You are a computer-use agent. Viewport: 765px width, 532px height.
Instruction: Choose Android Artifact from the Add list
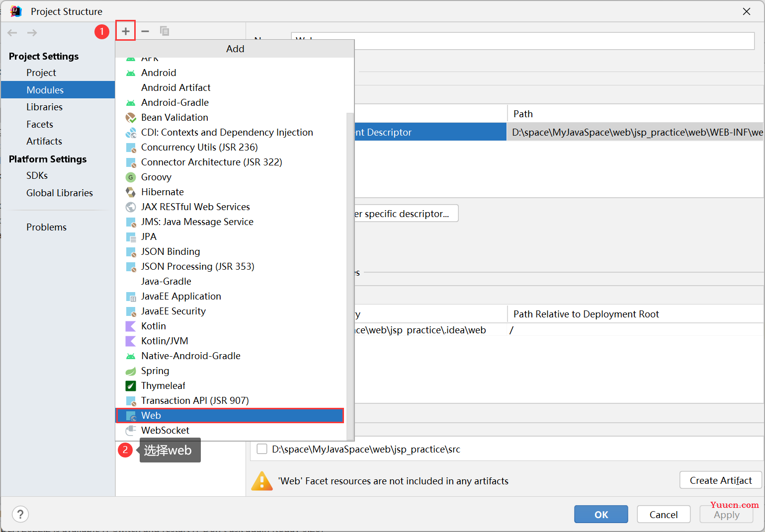pyautogui.click(x=231, y=87)
